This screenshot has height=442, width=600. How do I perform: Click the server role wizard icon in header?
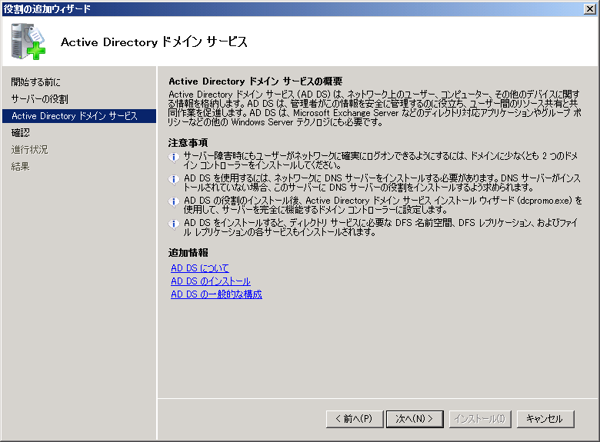28,41
